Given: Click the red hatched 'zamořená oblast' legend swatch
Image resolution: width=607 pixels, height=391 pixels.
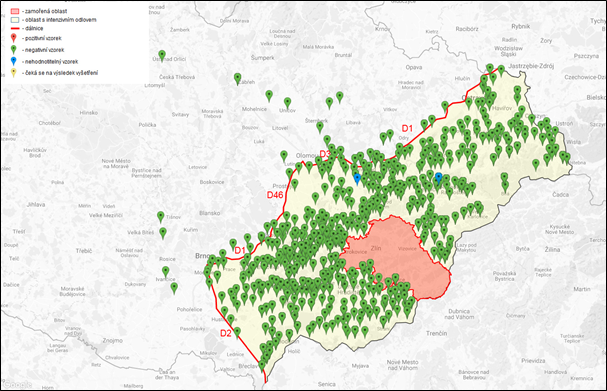Looking at the screenshot, I should click(15, 11).
